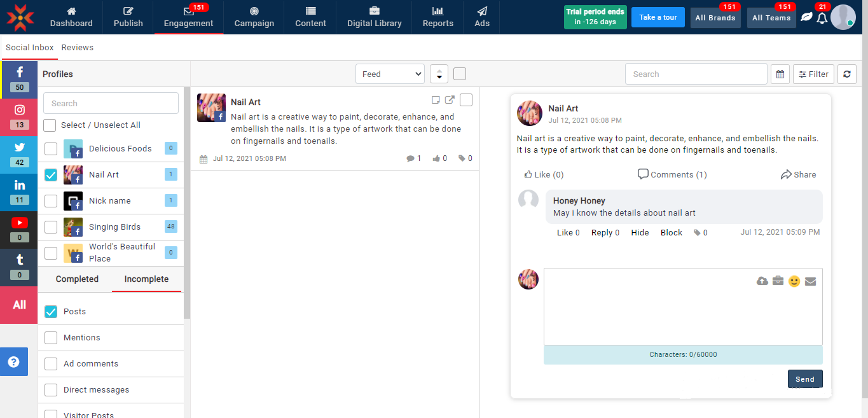Insert an emoji into the reply box
The height and width of the screenshot is (418, 868).
(794, 281)
